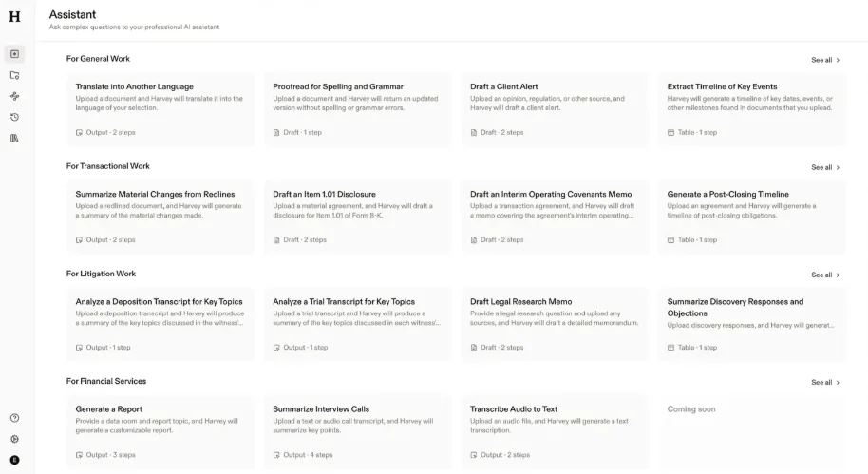868x474 pixels.
Task: Open Translate into Another Language workflow
Action: pos(160,109)
